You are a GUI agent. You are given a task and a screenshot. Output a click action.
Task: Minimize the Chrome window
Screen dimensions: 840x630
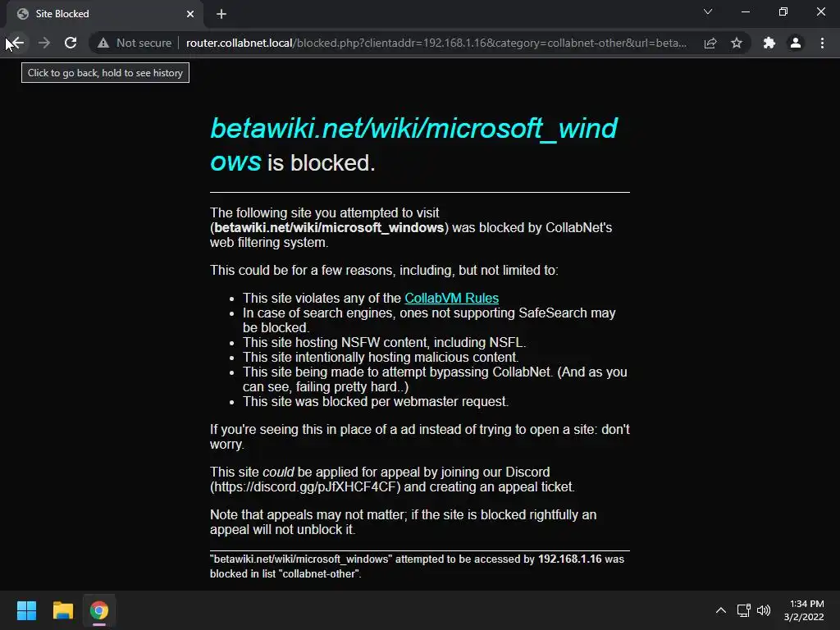745,11
